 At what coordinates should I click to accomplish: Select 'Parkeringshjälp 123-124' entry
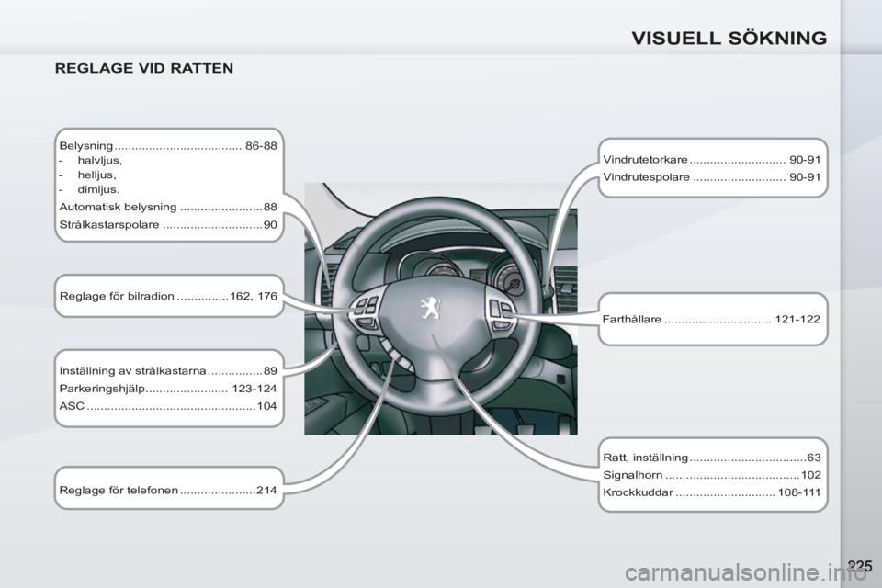pyautogui.click(x=168, y=389)
